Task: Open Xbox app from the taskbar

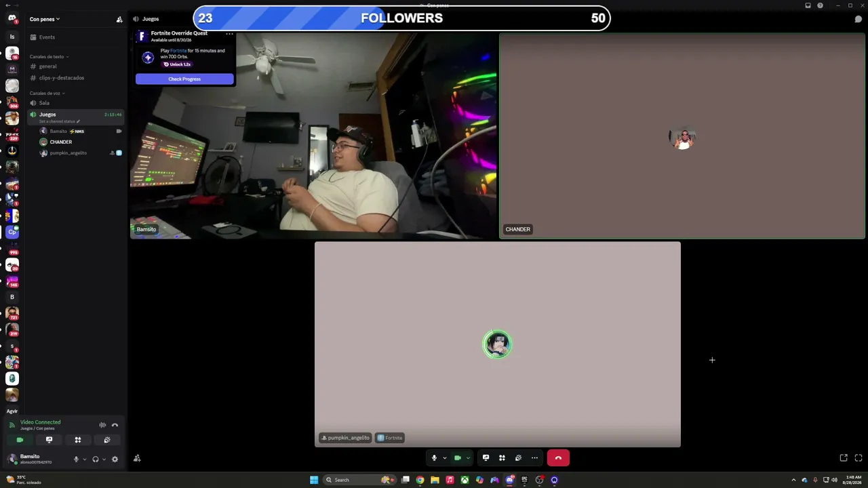Action: [x=465, y=480]
